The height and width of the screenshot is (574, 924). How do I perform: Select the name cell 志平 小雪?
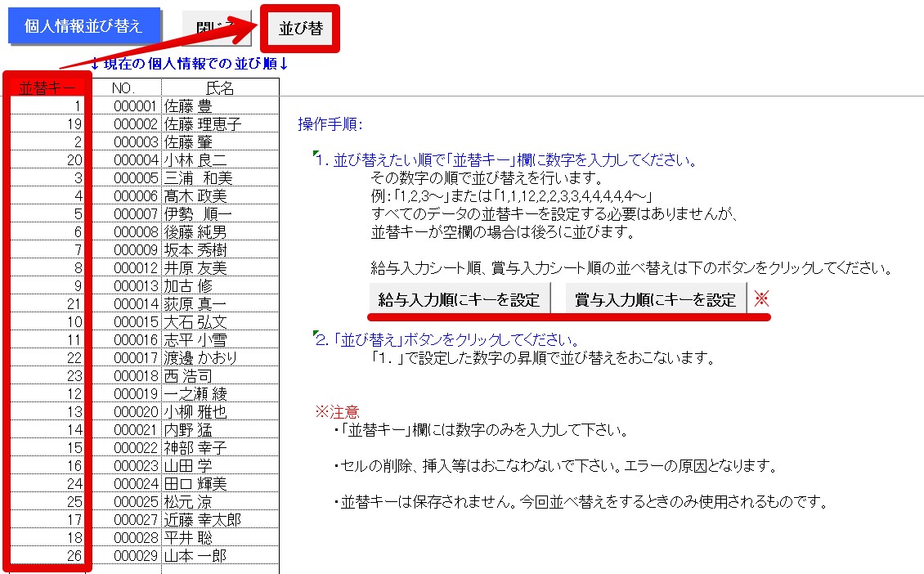(220, 339)
